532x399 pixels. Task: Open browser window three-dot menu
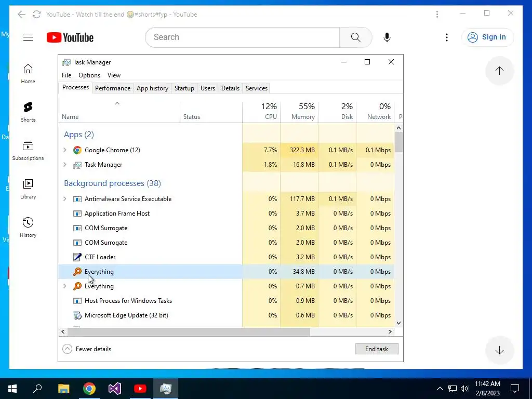437,14
